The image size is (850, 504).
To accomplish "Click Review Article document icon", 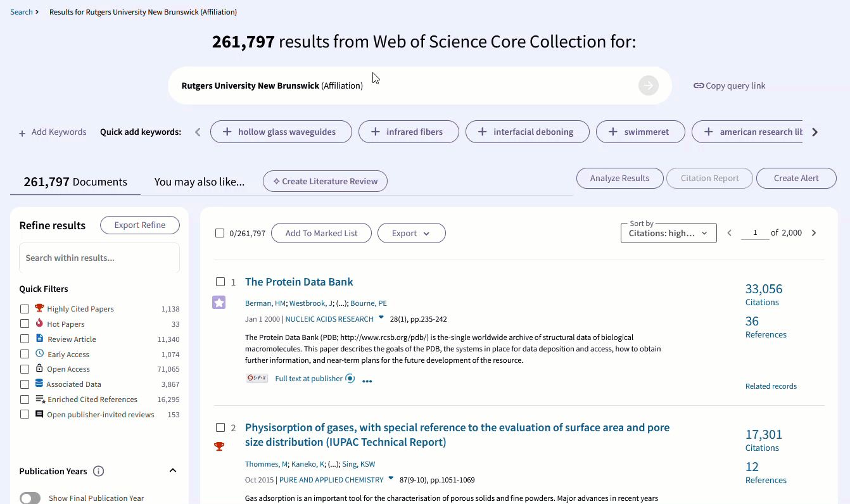I will point(39,338).
